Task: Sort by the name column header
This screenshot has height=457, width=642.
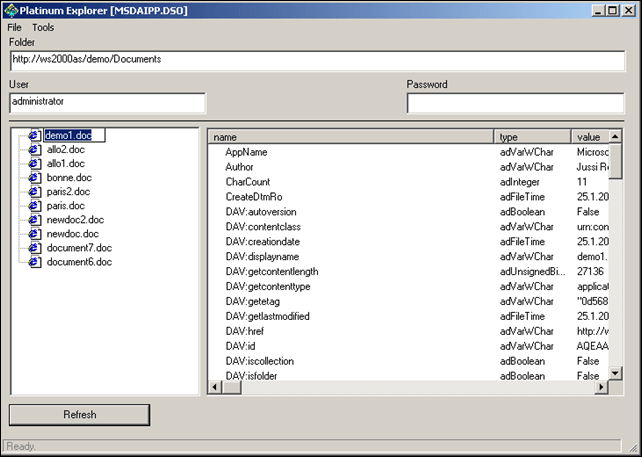Action: [351, 137]
